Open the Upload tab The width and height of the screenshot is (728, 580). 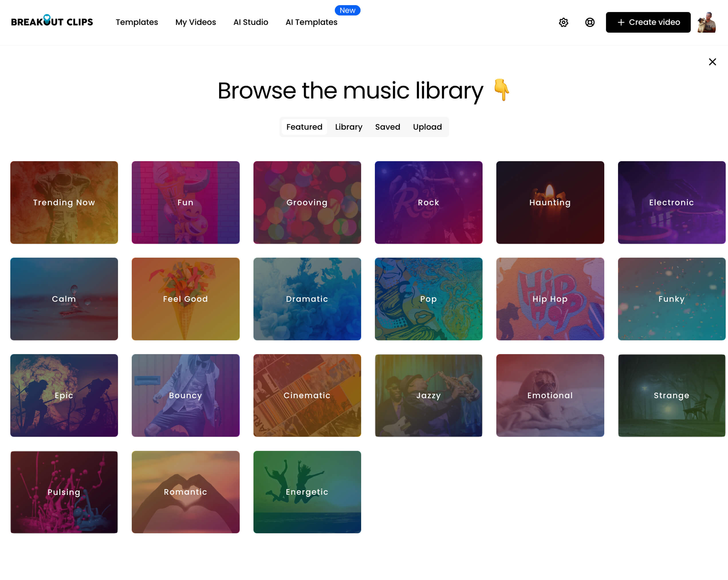[x=427, y=127]
